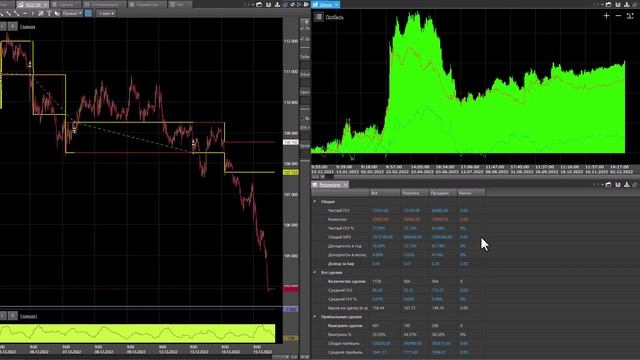This screenshot has height=360, width=640.
Task: Open the folder icon in the profit pane toolbar
Action: point(609,4)
